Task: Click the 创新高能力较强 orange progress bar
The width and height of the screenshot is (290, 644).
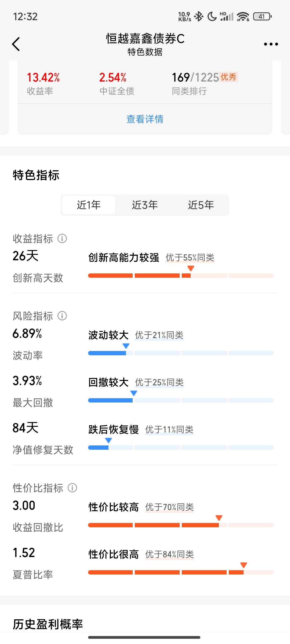Action: tap(181, 276)
